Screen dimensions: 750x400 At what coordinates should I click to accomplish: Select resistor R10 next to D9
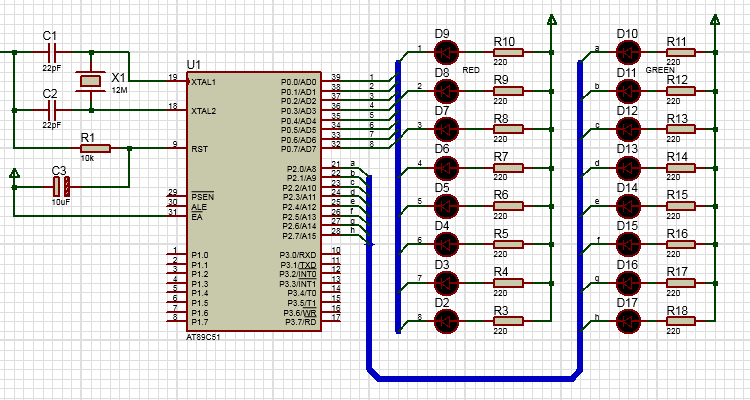tap(508, 52)
